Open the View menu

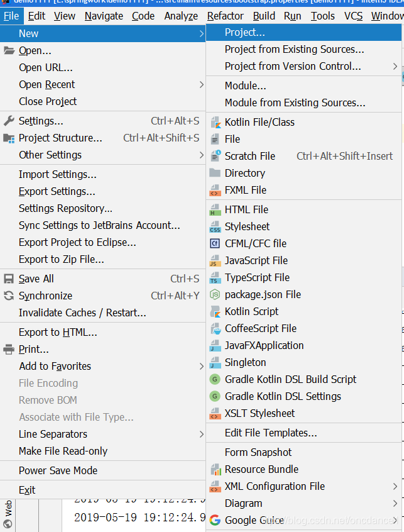pyautogui.click(x=64, y=16)
